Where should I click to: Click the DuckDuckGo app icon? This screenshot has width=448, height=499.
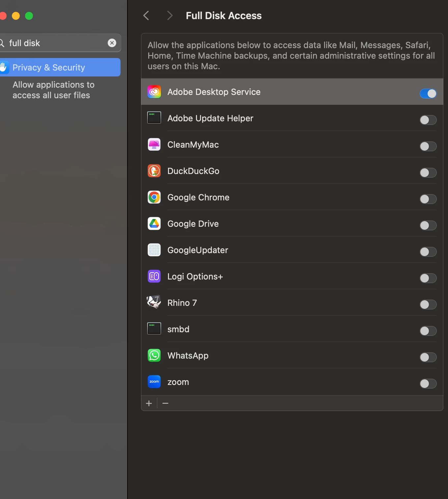point(154,171)
